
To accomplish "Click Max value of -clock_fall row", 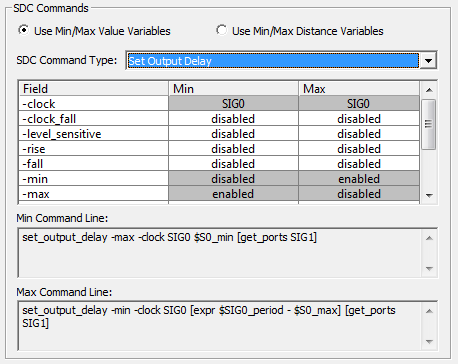I will click(x=359, y=119).
